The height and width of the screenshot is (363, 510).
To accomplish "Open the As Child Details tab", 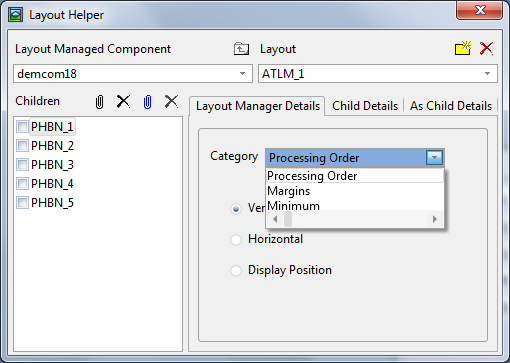I will [451, 106].
